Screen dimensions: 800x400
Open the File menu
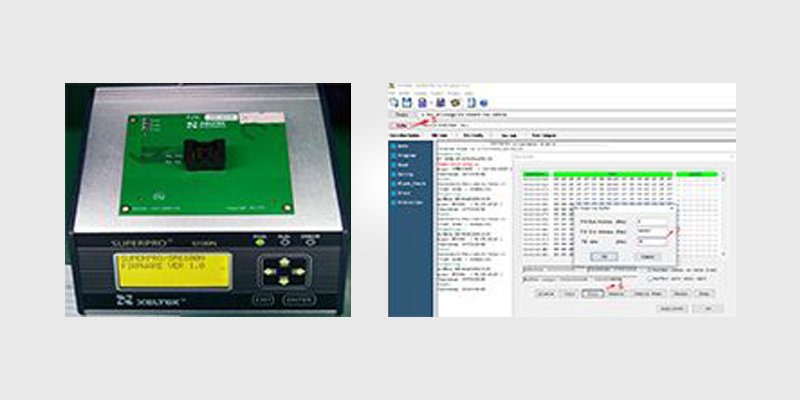point(392,93)
